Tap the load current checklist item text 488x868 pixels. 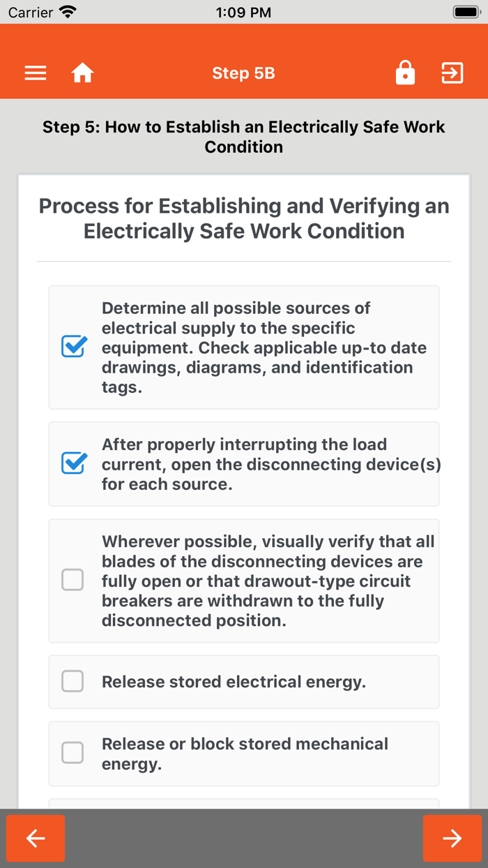270,463
